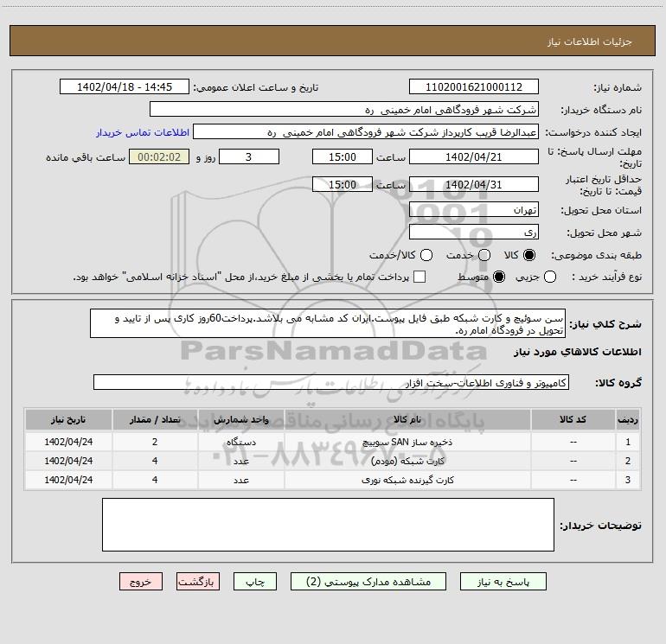This screenshot has width=666, height=644.
Task: Click the delivery province field تهران
Action: [x=474, y=210]
